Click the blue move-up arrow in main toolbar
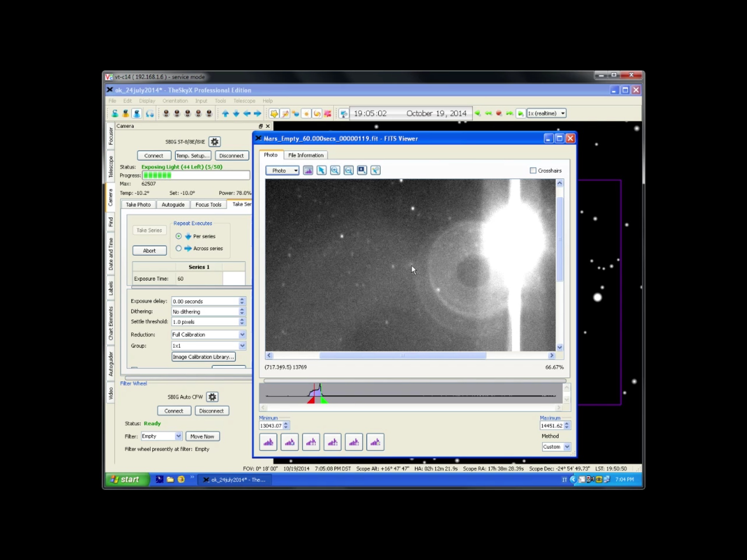747x560 pixels. (x=225, y=113)
